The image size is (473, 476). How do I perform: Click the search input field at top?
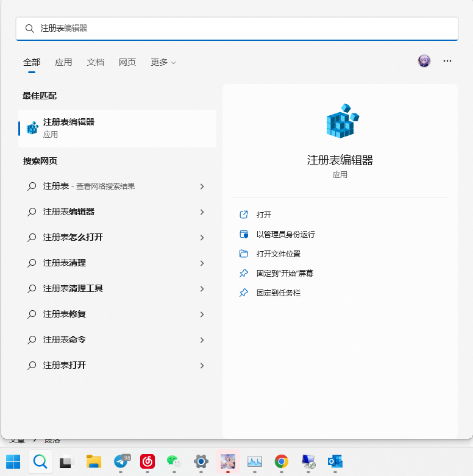click(x=244, y=29)
